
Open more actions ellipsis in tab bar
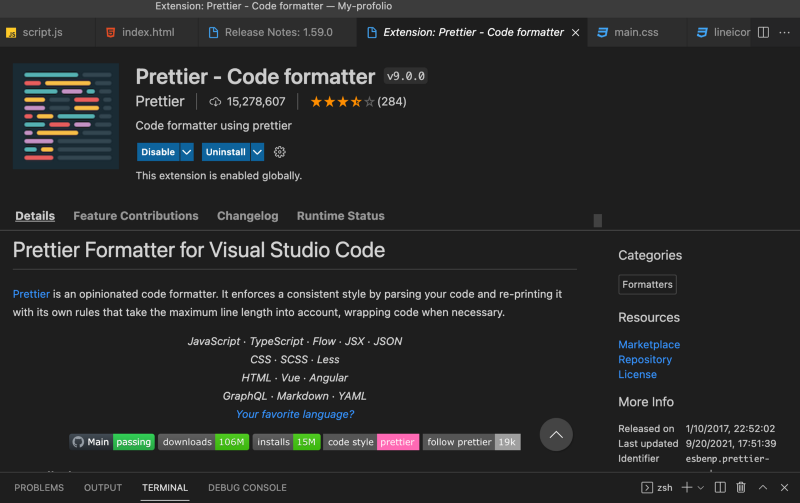tap(784, 32)
